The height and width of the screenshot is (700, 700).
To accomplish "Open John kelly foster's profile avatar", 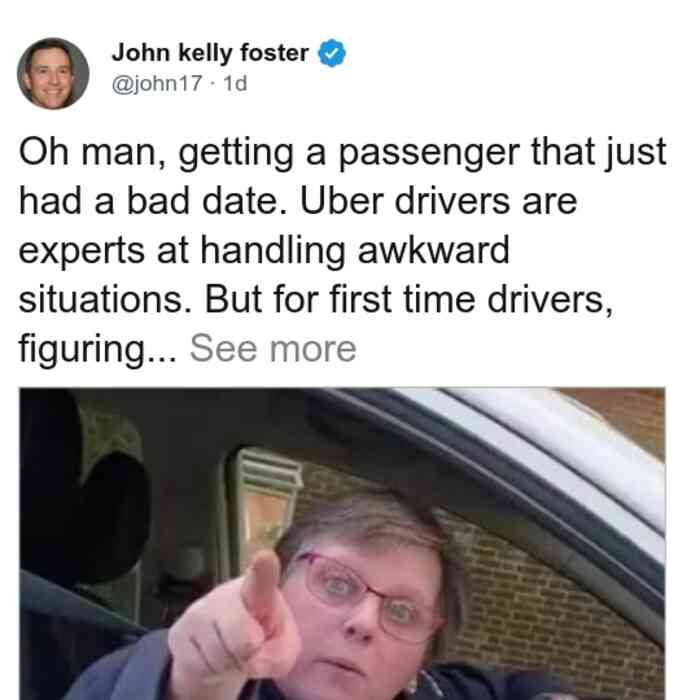I will click(53, 74).
